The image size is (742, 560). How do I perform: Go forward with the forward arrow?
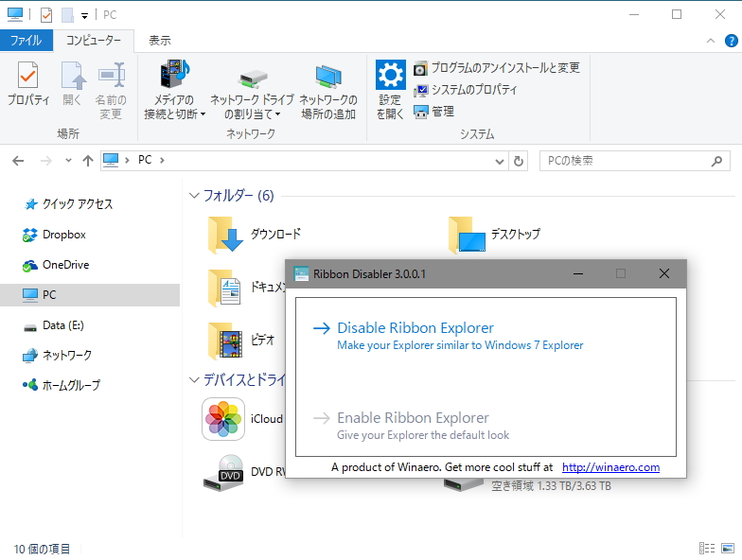click(x=45, y=161)
